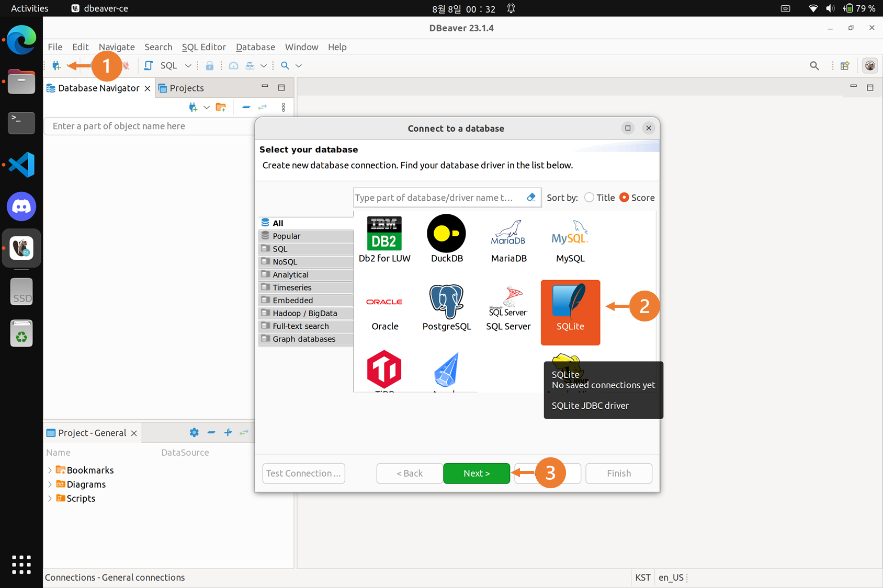
Task: Select the Popular category
Action: pyautogui.click(x=306, y=236)
